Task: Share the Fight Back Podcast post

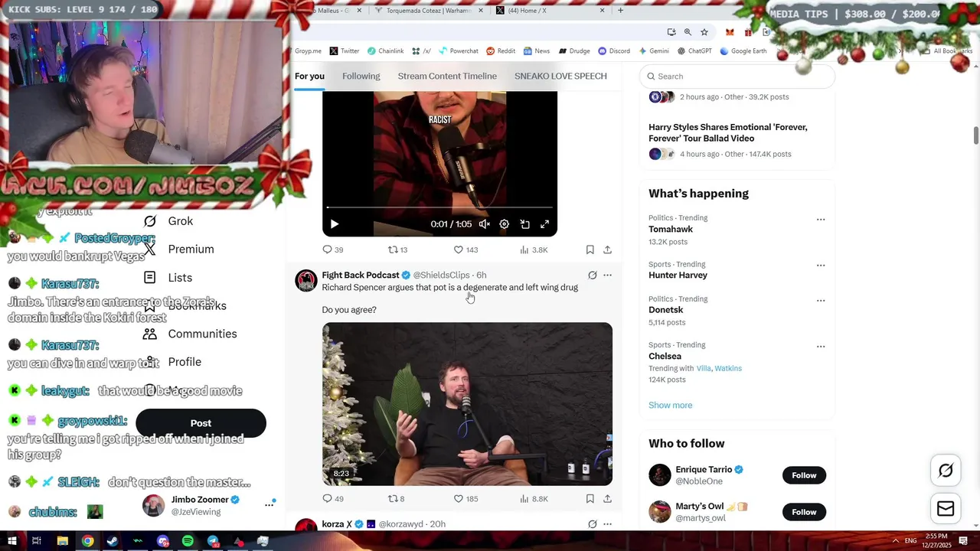Action: [607, 499]
